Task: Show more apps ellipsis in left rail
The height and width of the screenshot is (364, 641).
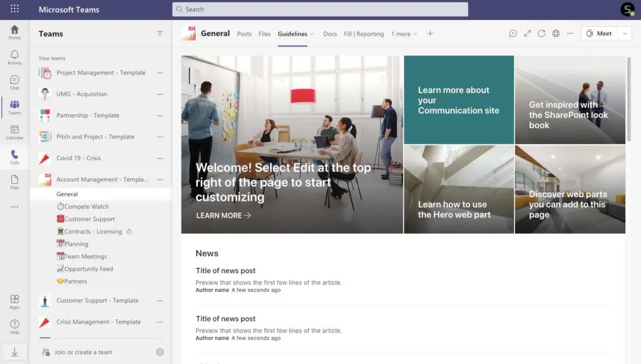Action: point(15,207)
